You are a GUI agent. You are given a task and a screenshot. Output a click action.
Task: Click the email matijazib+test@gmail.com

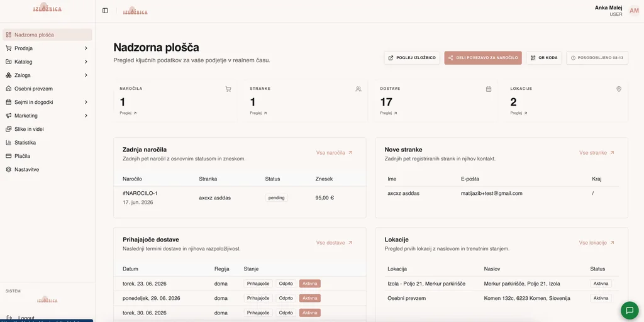pyautogui.click(x=492, y=193)
